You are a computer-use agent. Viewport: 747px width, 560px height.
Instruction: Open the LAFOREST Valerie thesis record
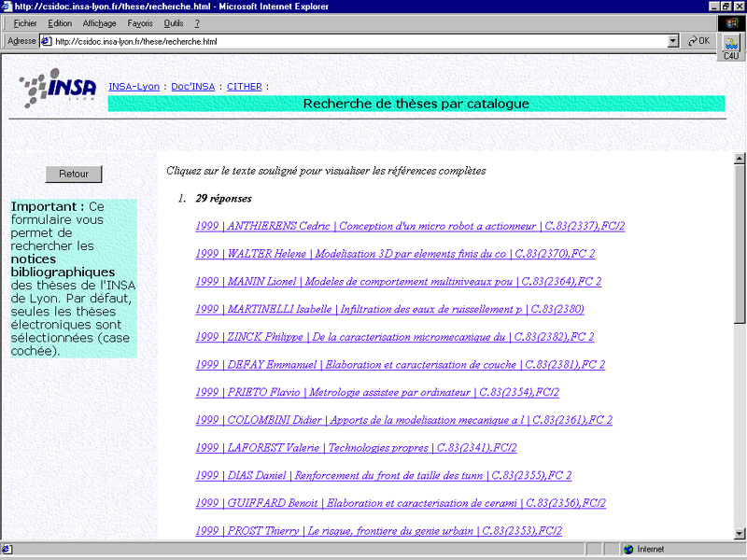(356, 448)
